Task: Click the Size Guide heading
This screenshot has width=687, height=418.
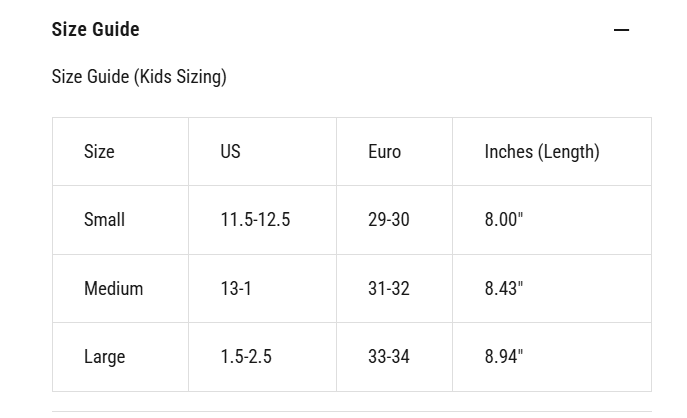Action: 95,30
